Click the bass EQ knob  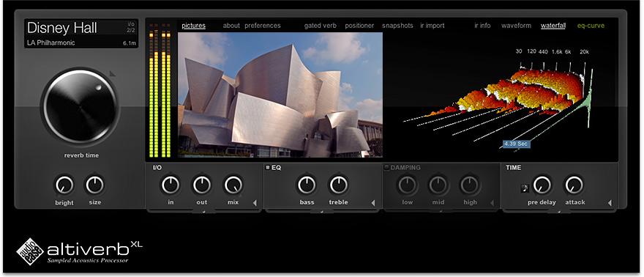click(x=307, y=185)
